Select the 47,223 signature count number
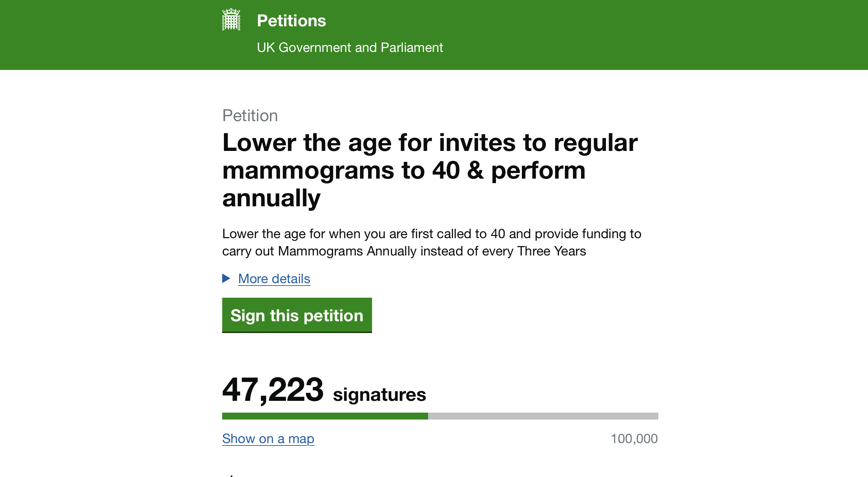The width and height of the screenshot is (868, 477). coord(273,390)
